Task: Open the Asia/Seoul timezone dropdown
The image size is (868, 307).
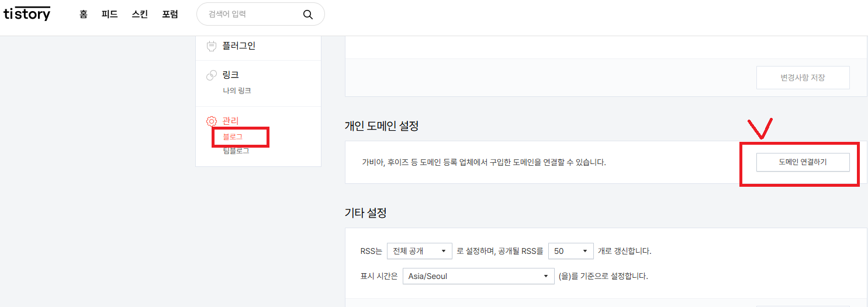Action: [x=478, y=276]
